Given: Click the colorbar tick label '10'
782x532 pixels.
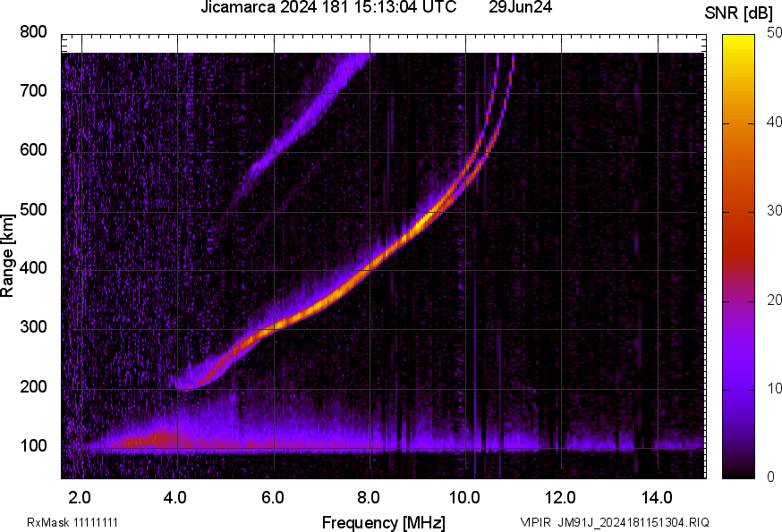Looking at the screenshot, I should coord(774,389).
